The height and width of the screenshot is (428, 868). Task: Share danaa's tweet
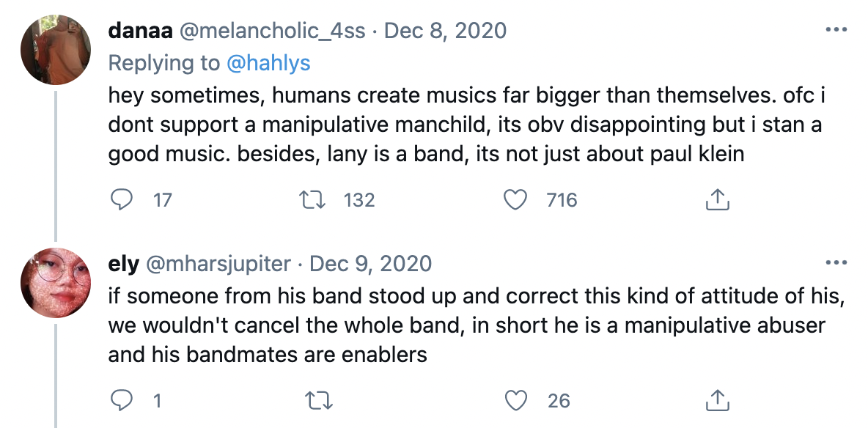[x=716, y=199]
